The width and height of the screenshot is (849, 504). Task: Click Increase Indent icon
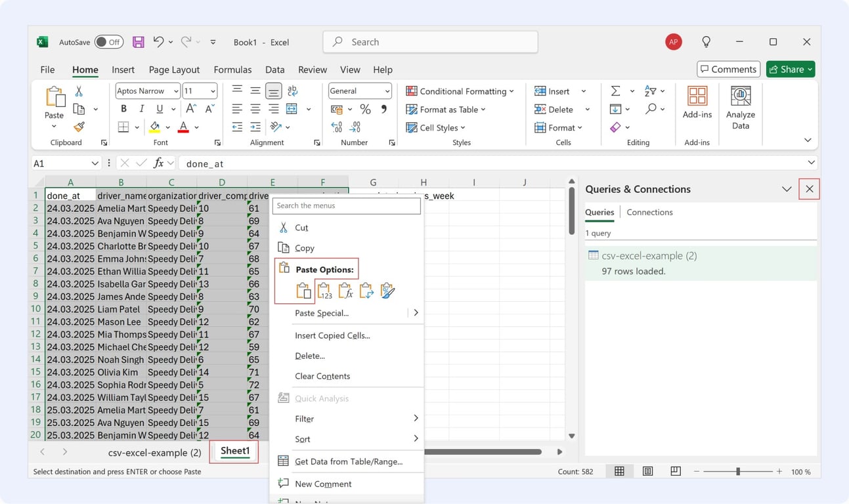click(255, 127)
